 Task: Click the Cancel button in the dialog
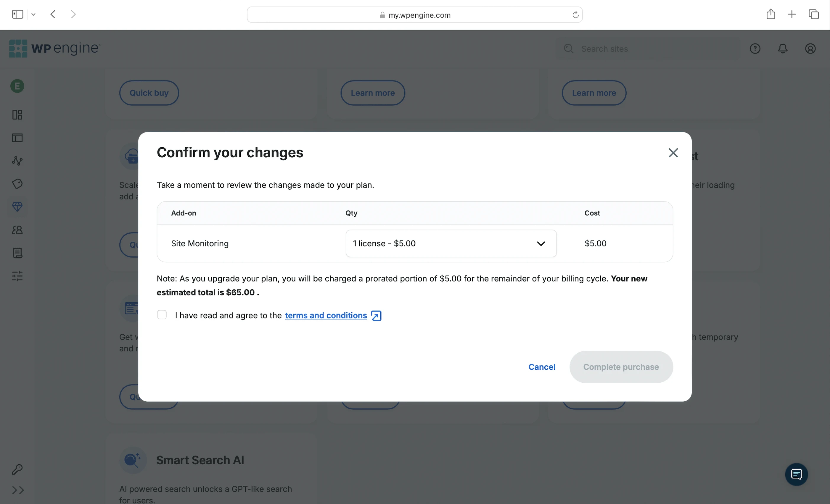pyautogui.click(x=541, y=367)
